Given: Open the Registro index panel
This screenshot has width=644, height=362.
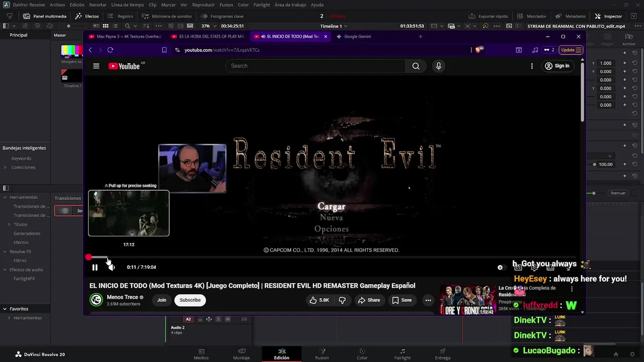Looking at the screenshot, I should pyautogui.click(x=120, y=16).
